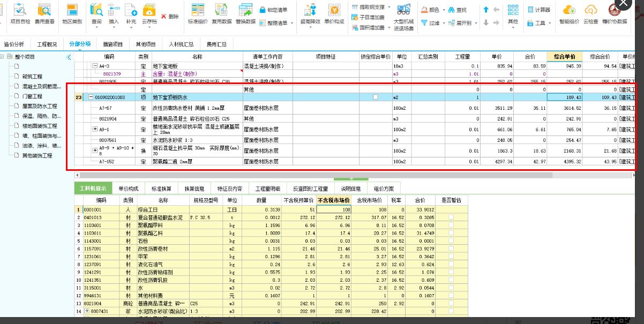Select 屋面及防水工程 in project tree
The width and height of the screenshot is (644, 324).
tap(40, 106)
